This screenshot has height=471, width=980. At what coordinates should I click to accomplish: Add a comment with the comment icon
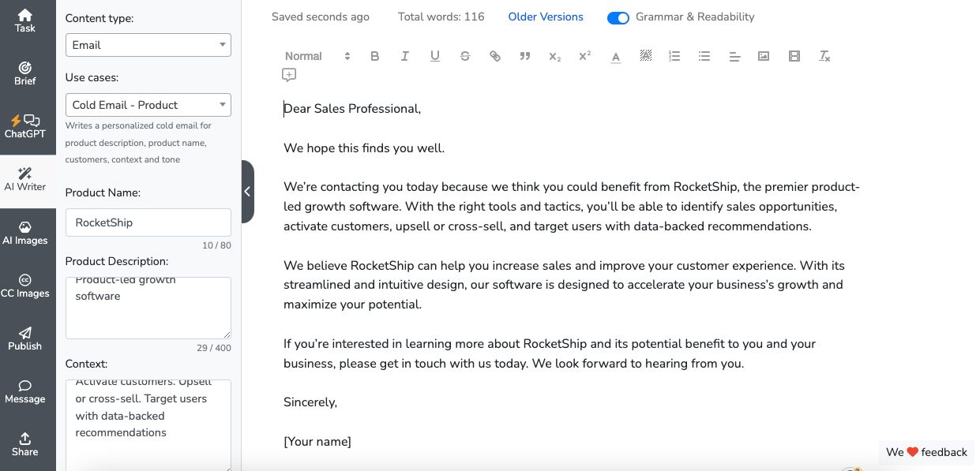[289, 75]
